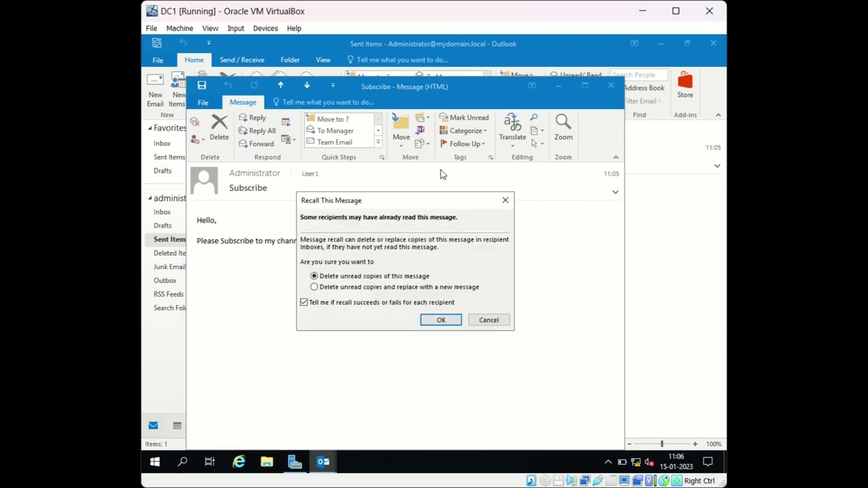Open the VirtualBox Input menu
This screenshot has height=488, width=868.
click(x=236, y=28)
